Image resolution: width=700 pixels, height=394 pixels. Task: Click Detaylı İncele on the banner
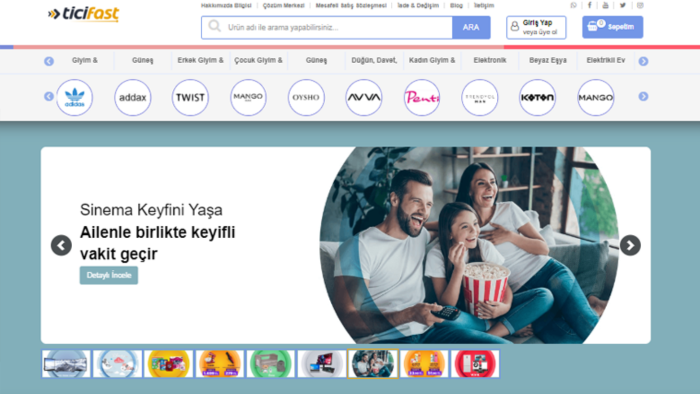coord(109,275)
